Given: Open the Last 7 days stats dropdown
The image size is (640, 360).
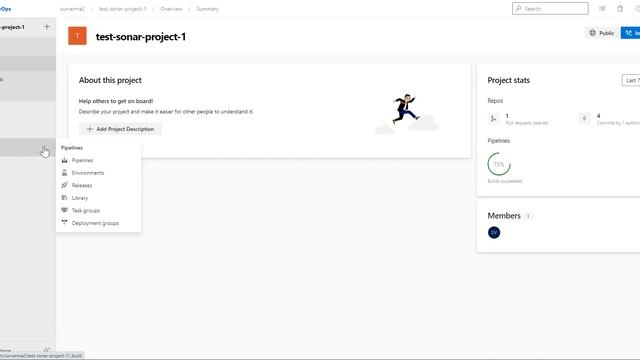Looking at the screenshot, I should tap(631, 80).
